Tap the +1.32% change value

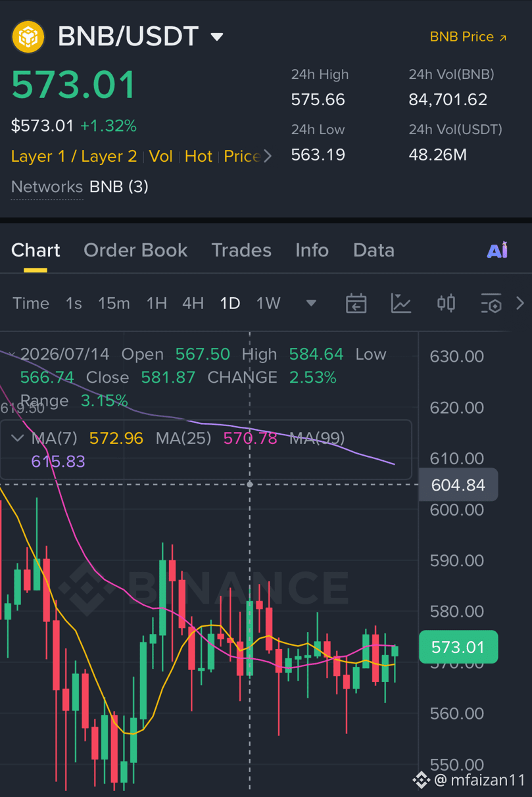pyautogui.click(x=109, y=126)
